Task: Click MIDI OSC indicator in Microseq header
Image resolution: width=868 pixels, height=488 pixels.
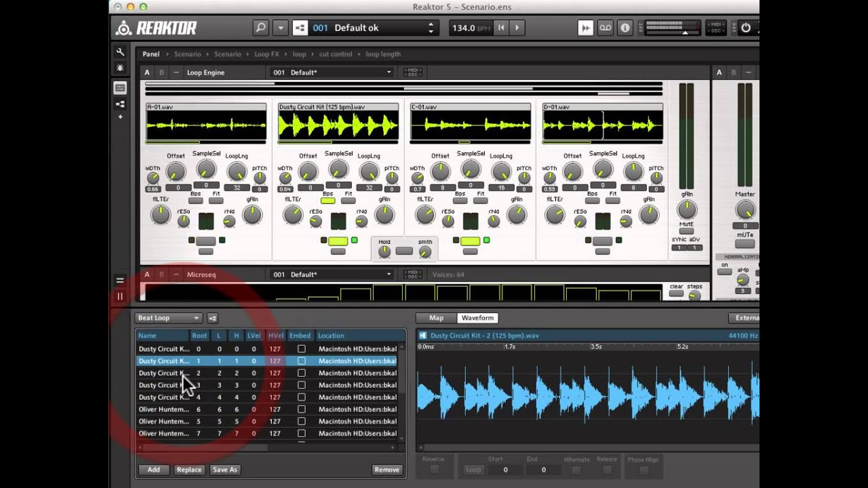Action: (412, 274)
